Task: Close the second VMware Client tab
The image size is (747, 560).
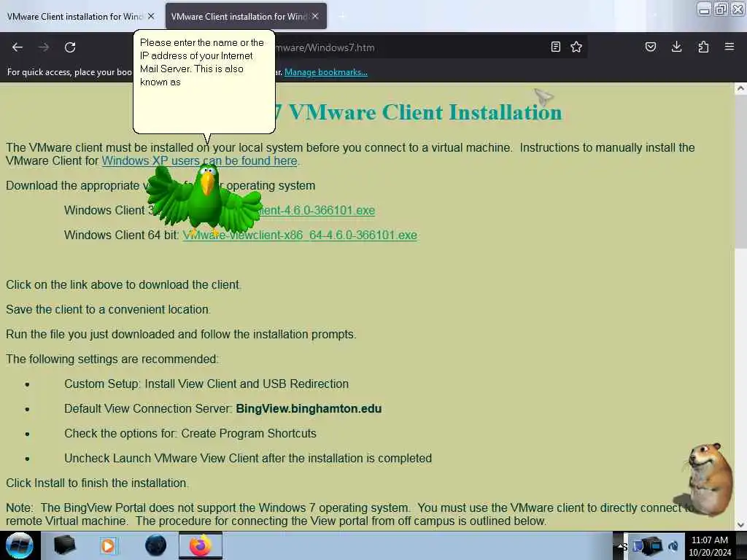Action: point(315,16)
